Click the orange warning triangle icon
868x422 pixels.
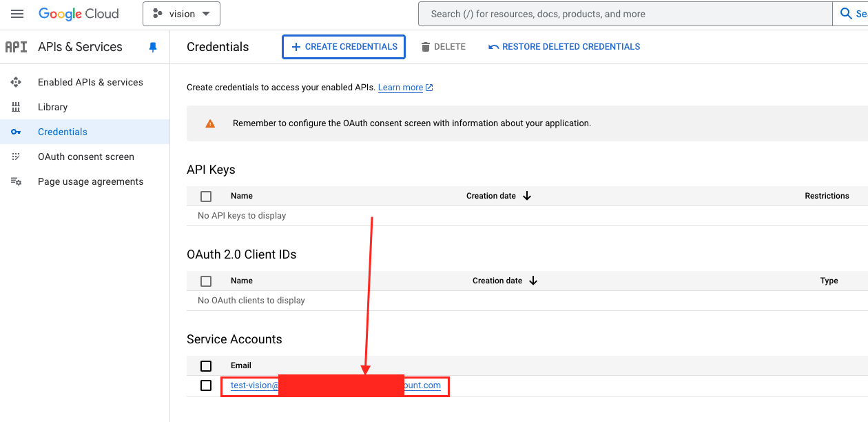[210, 123]
